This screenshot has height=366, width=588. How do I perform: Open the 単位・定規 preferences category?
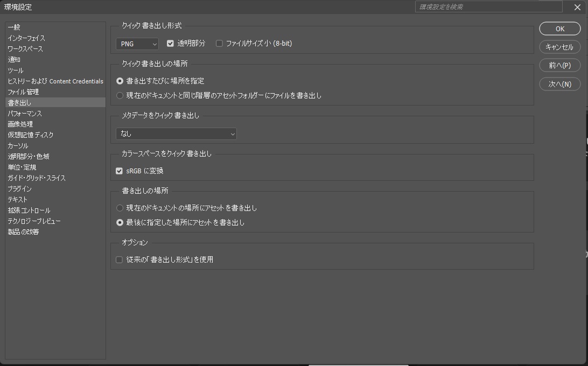tap(55, 167)
